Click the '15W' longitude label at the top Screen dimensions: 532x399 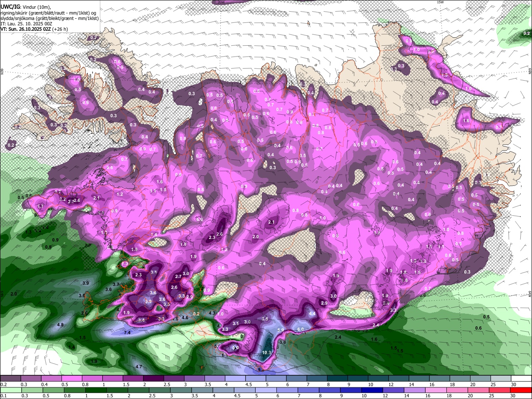(x=441, y=2)
